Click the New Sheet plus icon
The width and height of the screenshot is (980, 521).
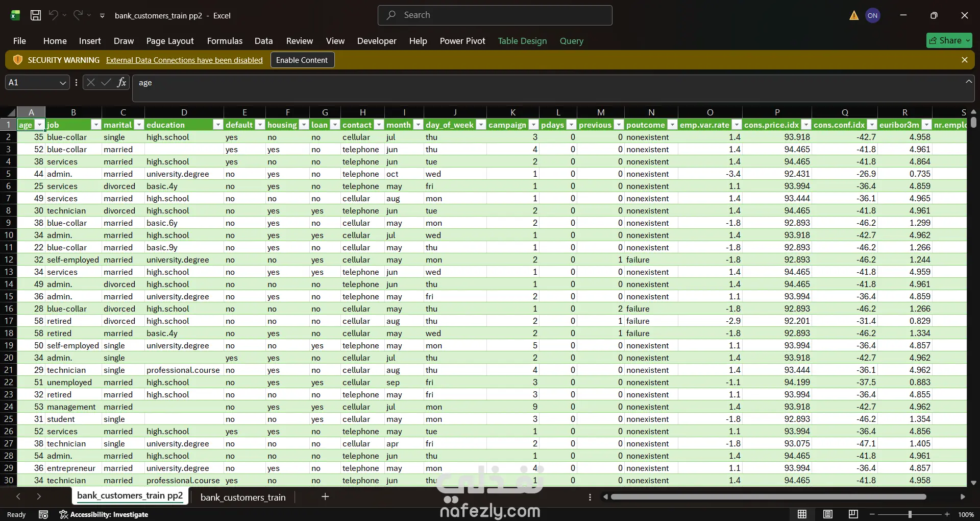pos(325,496)
